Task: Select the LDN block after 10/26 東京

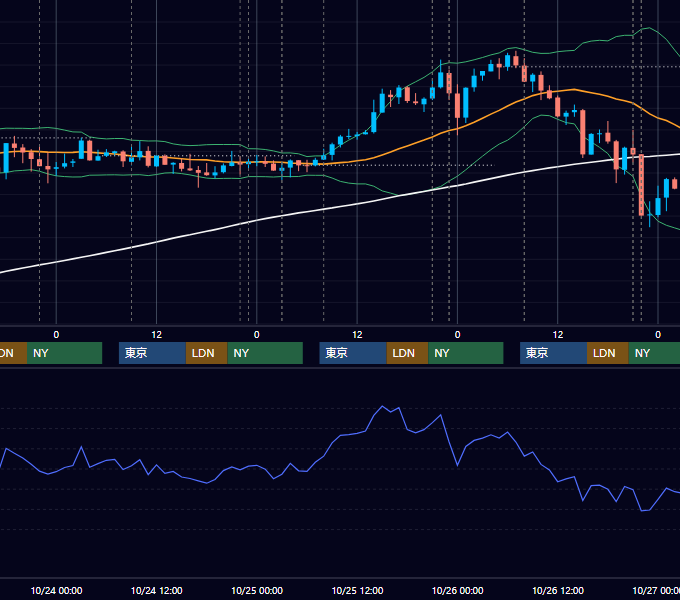Action: [x=608, y=353]
